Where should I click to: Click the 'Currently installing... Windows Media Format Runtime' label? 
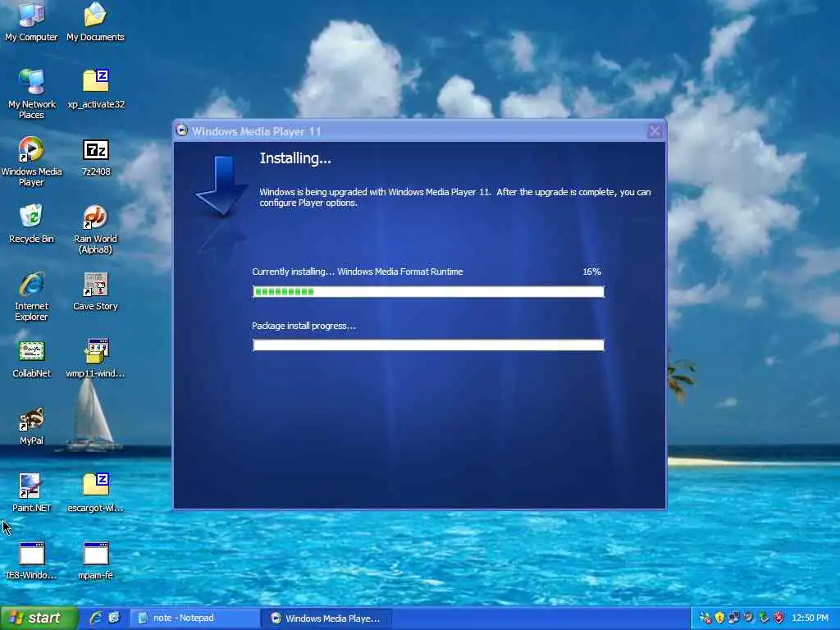click(x=358, y=272)
